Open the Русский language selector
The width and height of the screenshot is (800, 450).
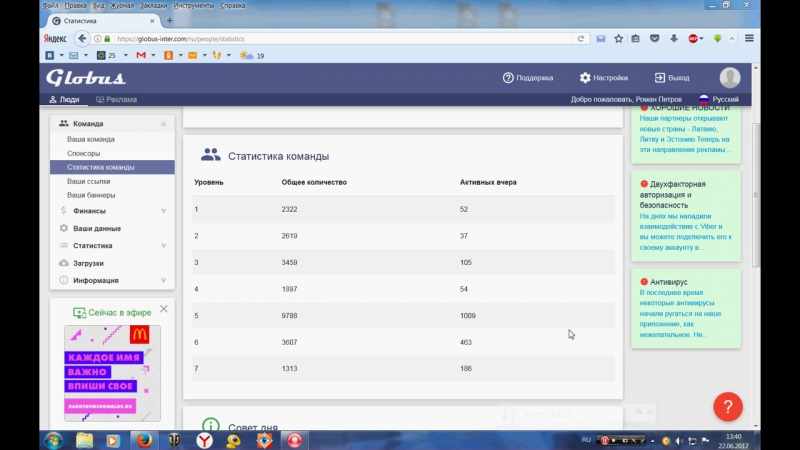click(x=718, y=99)
